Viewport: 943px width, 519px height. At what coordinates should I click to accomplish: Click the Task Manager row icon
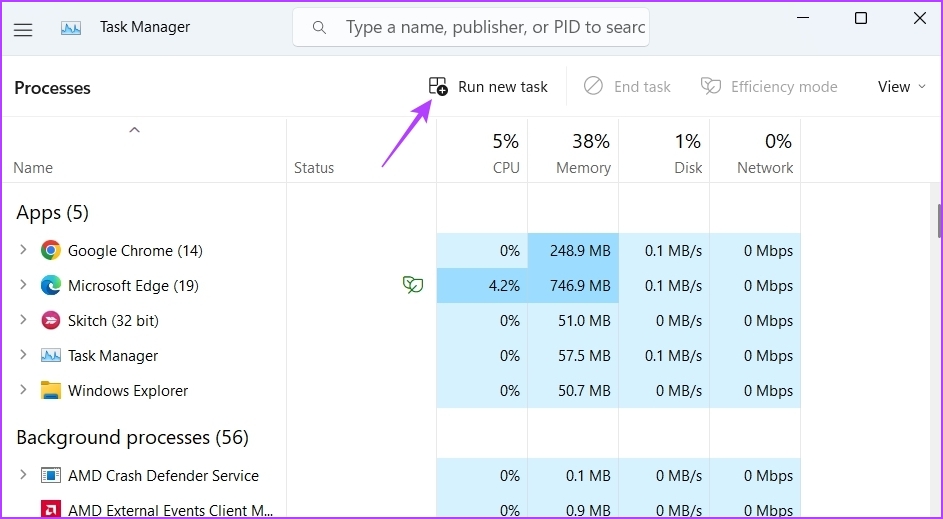(x=51, y=355)
